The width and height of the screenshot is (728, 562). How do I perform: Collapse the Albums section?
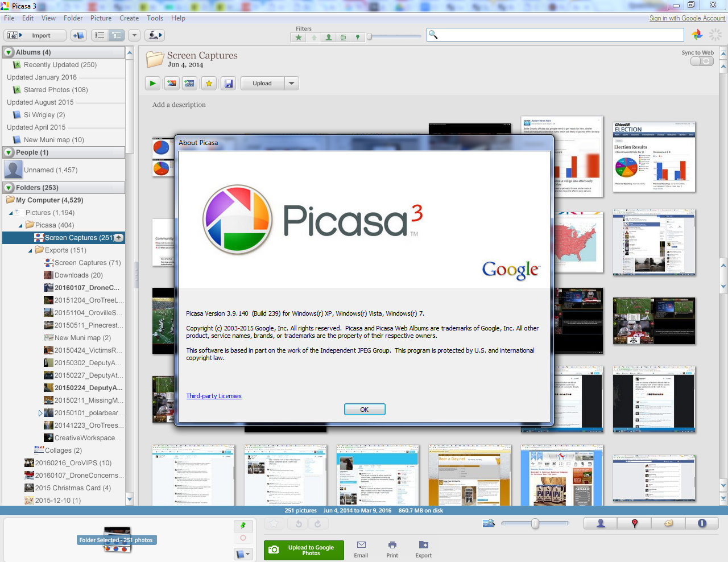pos(9,52)
